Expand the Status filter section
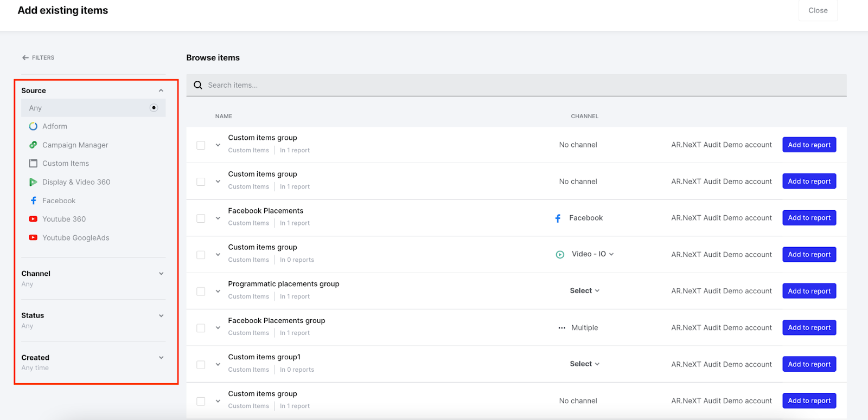 [x=161, y=315]
